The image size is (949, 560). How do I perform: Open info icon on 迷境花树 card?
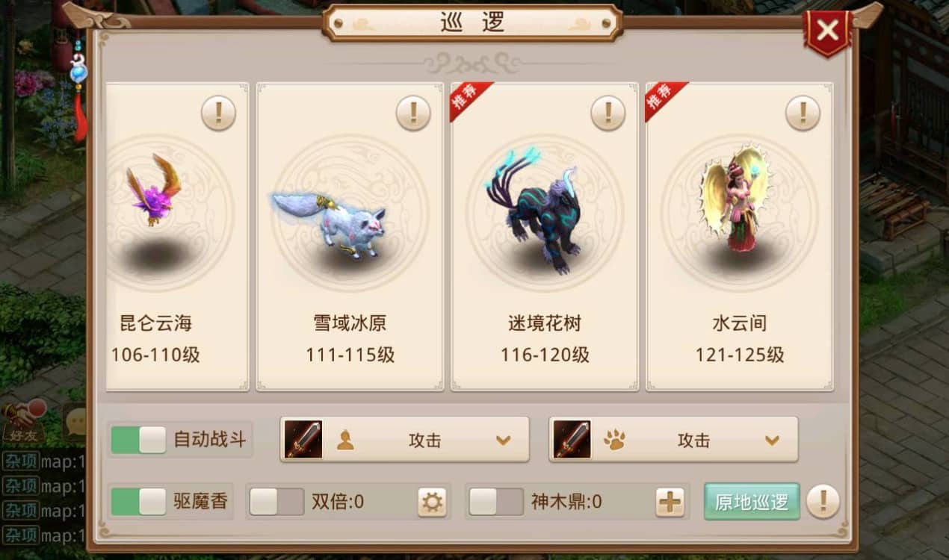[608, 113]
